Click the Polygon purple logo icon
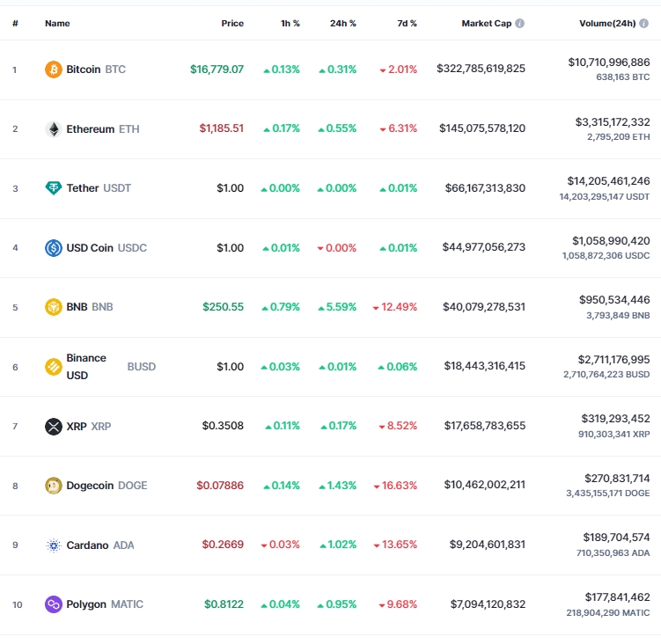Viewport: 661px width, 644px height. point(54,604)
